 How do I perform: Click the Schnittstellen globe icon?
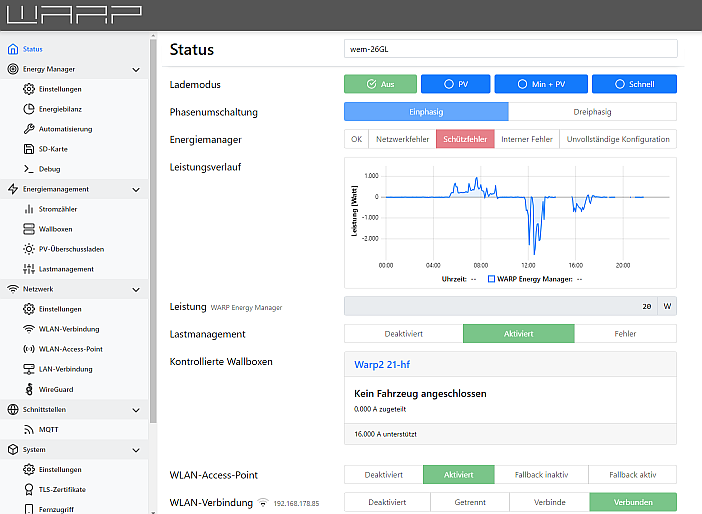pos(13,409)
